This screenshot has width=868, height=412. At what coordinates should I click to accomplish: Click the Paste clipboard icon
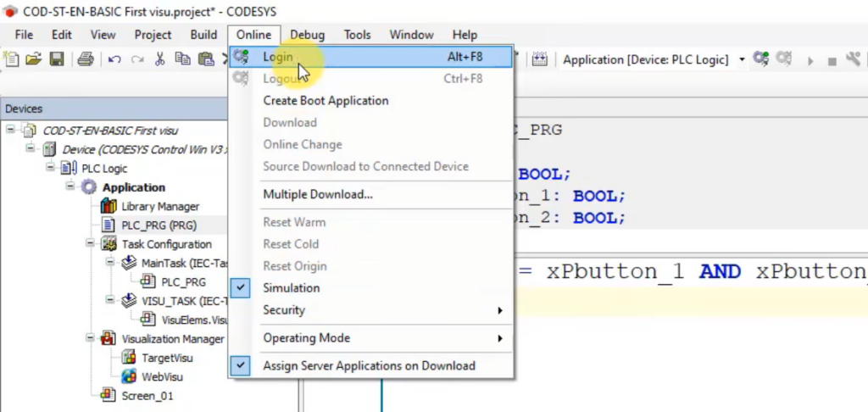(x=205, y=59)
